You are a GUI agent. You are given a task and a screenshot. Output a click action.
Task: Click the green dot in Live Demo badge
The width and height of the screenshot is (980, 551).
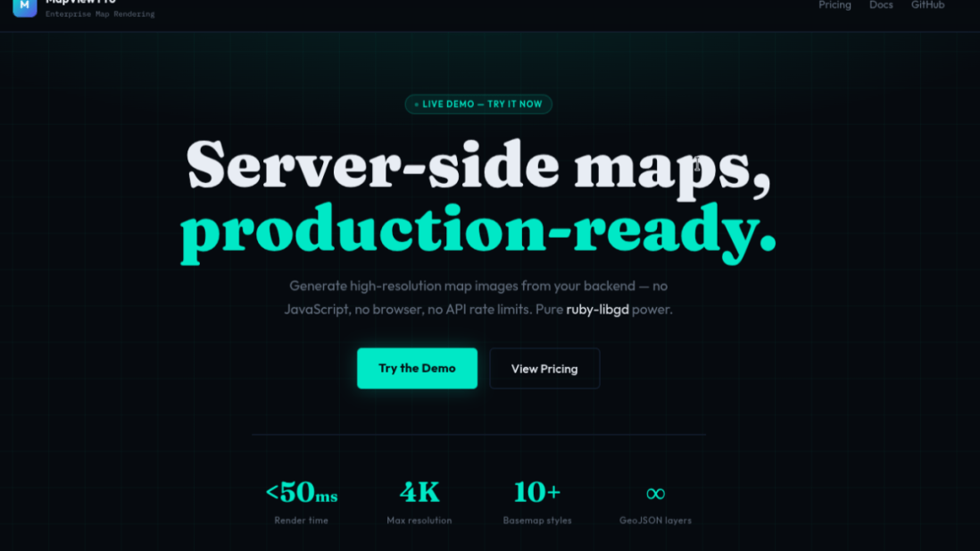coord(416,104)
